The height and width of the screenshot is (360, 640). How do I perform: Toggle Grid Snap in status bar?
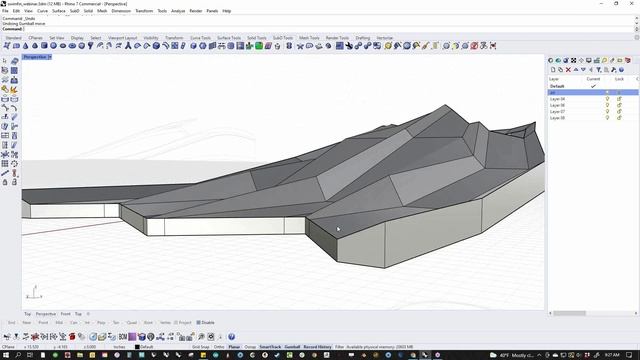pos(200,347)
